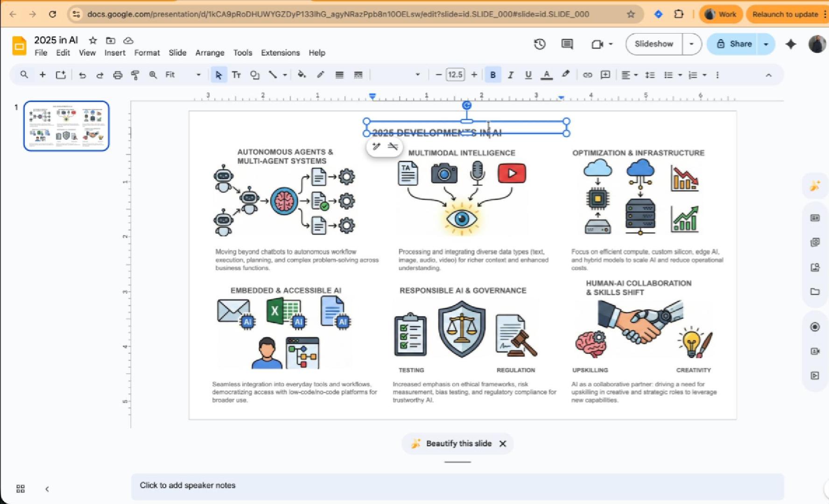The height and width of the screenshot is (504, 829).
Task: Toggle Italic formatting
Action: point(511,75)
